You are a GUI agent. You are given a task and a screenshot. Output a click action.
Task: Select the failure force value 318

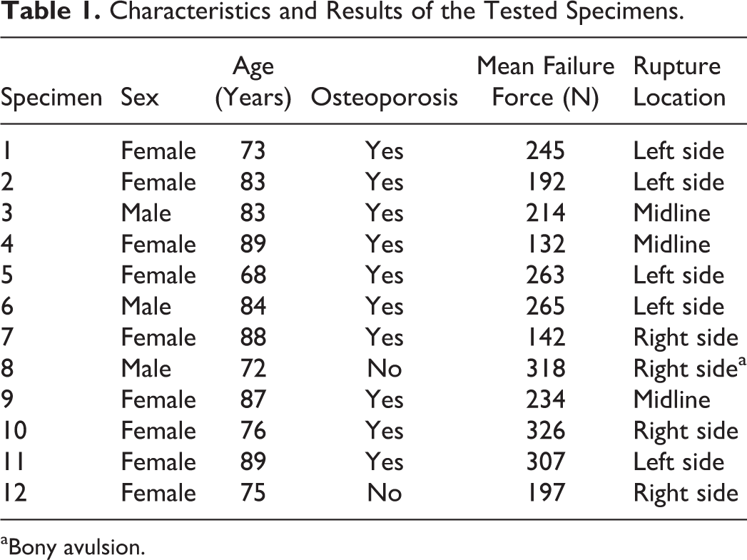click(546, 369)
